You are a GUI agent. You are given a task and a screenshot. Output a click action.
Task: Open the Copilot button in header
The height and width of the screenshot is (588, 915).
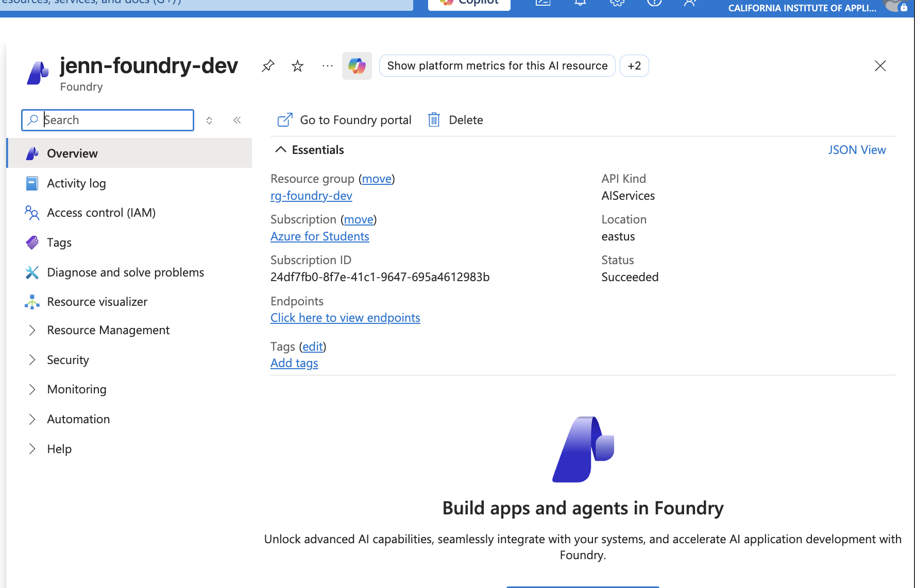[x=469, y=4]
